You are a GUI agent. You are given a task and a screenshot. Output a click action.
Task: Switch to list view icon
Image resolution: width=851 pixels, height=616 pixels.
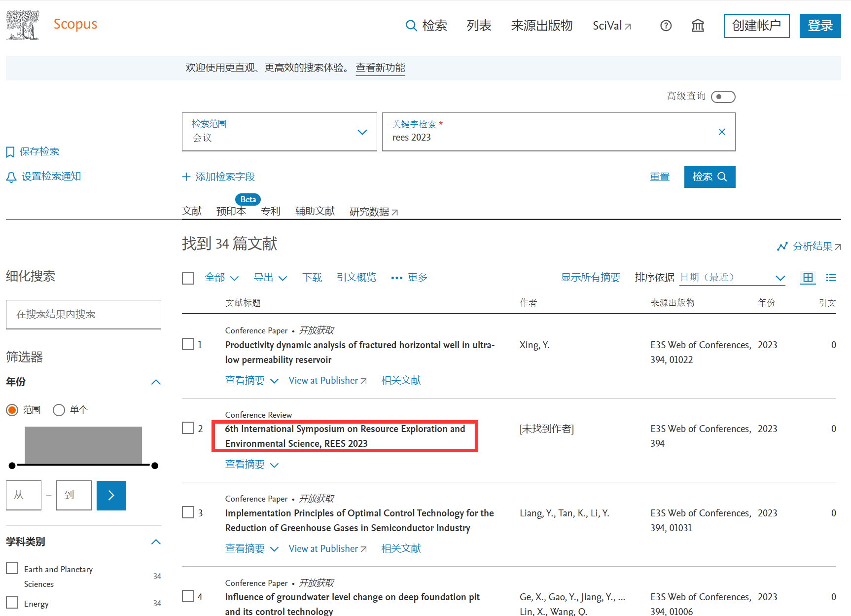pos(831,278)
